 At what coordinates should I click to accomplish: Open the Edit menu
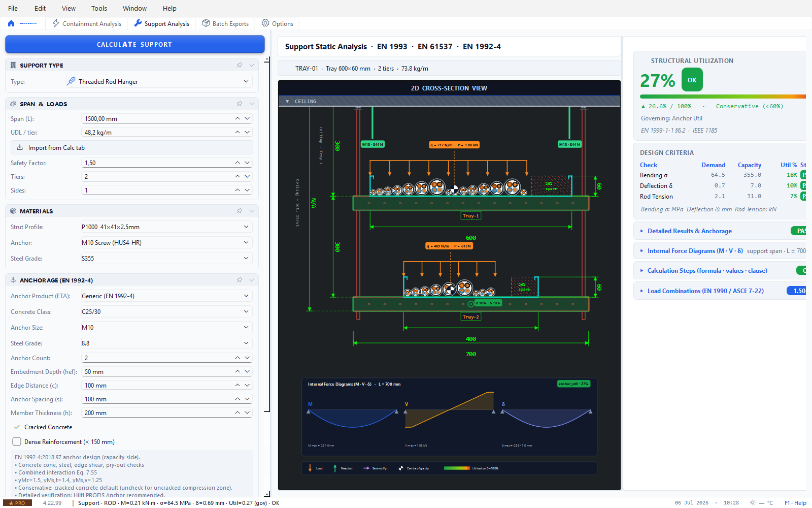(x=40, y=8)
